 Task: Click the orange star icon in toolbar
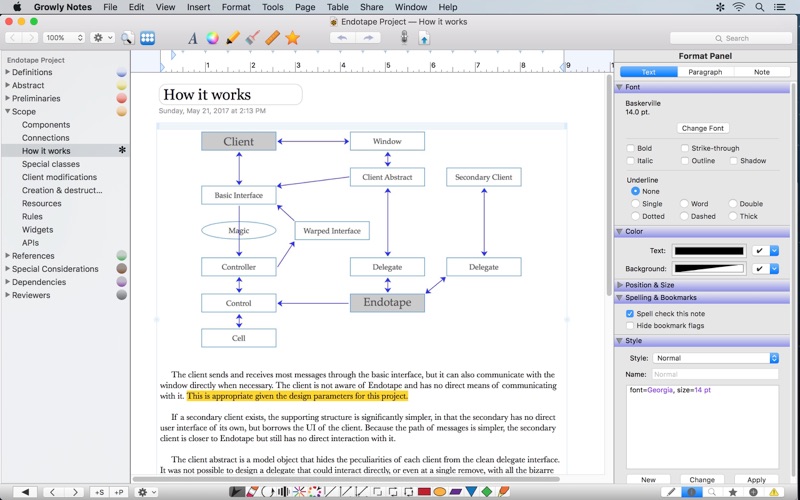(292, 38)
